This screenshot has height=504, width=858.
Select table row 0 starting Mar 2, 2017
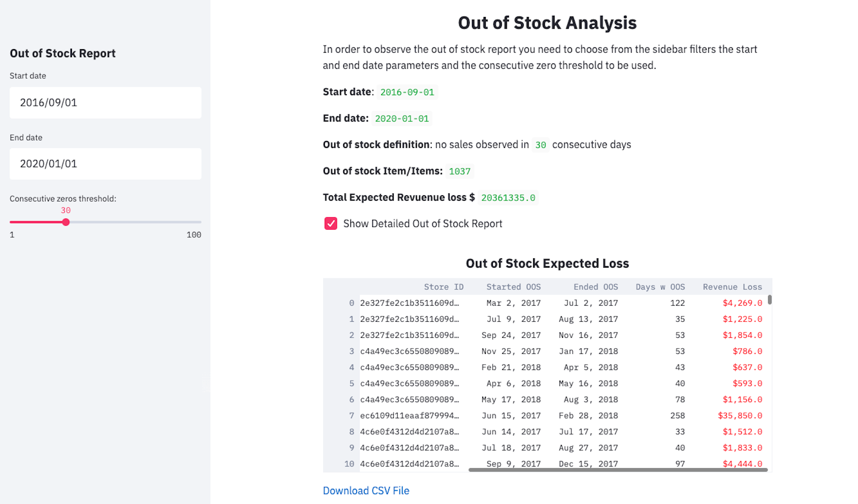(x=559, y=302)
